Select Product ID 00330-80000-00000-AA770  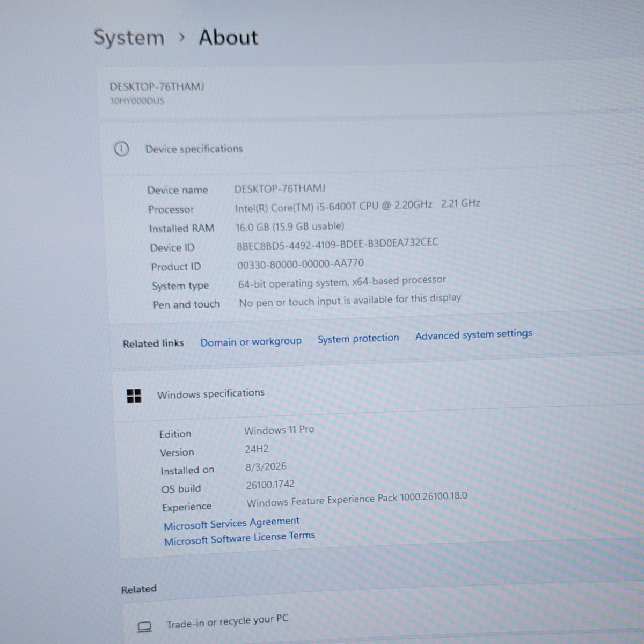tap(301, 264)
